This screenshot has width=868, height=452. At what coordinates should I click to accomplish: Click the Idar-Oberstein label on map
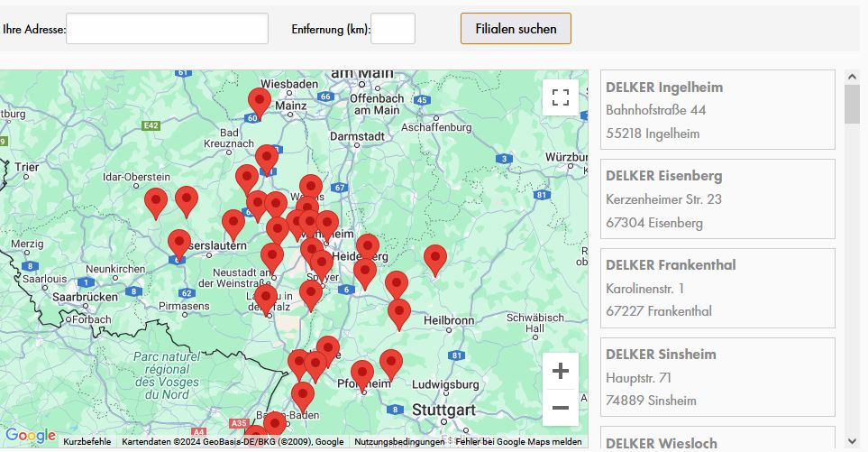click(x=136, y=177)
